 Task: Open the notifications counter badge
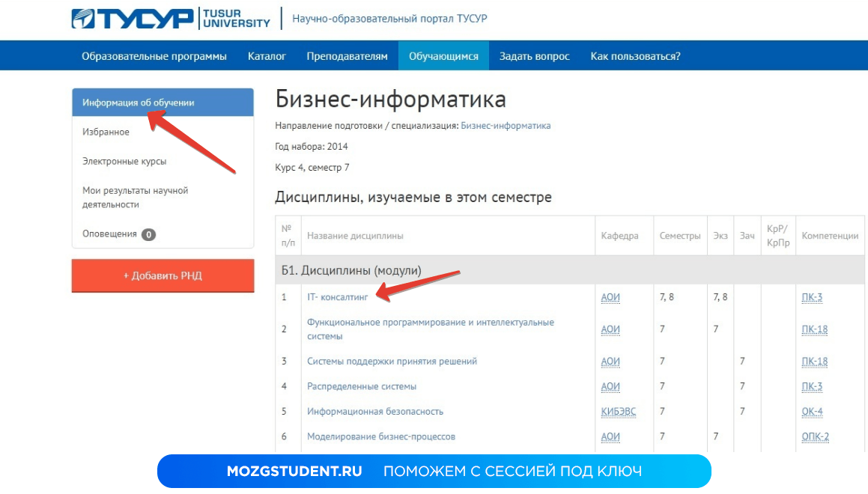[149, 234]
